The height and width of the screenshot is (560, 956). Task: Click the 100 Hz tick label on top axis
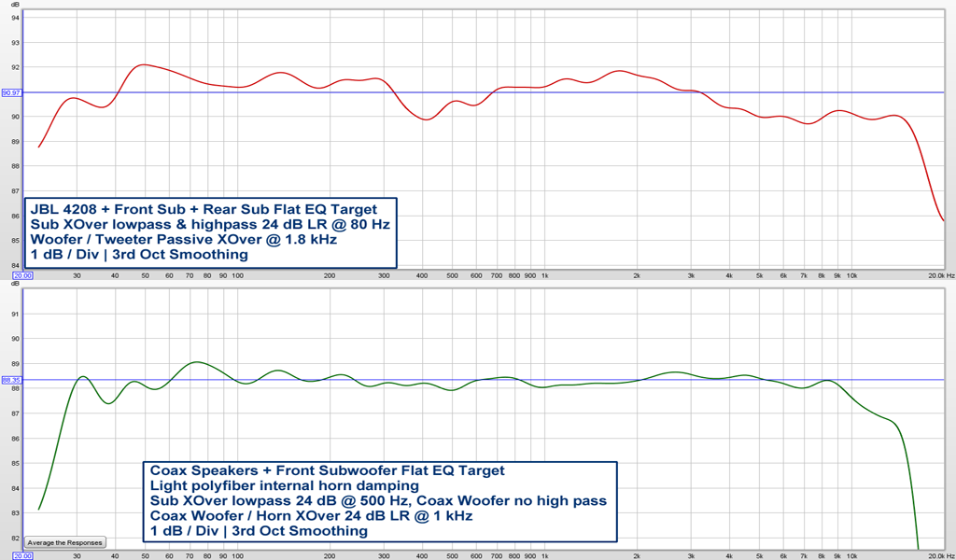237,276
